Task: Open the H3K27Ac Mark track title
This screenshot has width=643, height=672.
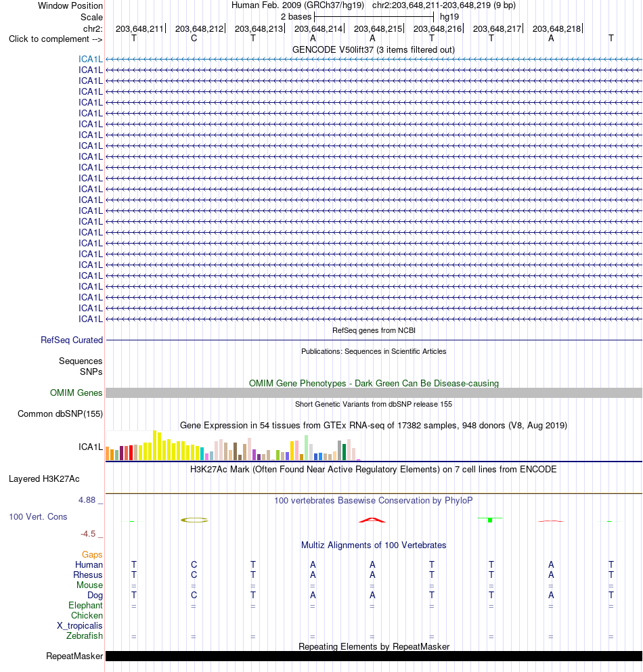Action: tap(374, 469)
